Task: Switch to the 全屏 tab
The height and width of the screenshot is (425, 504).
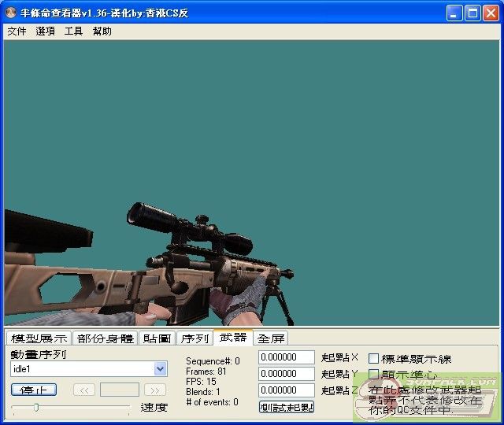Action: pyautogui.click(x=272, y=338)
